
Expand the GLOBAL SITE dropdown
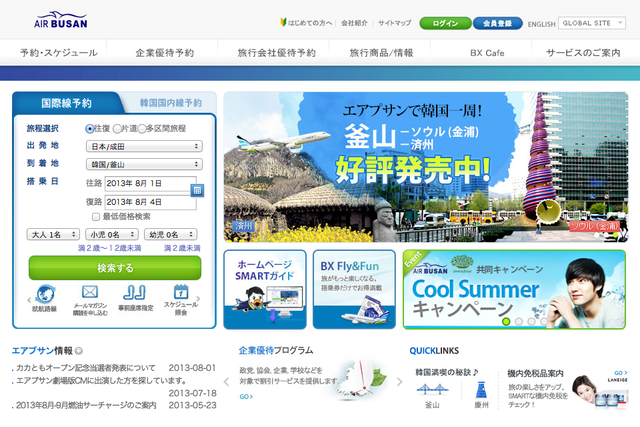591,23
